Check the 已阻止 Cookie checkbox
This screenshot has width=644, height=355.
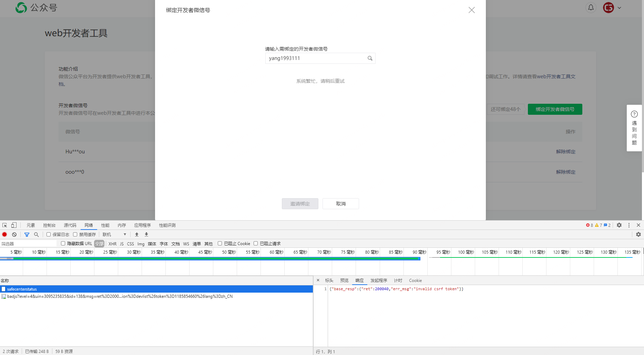[220, 243]
